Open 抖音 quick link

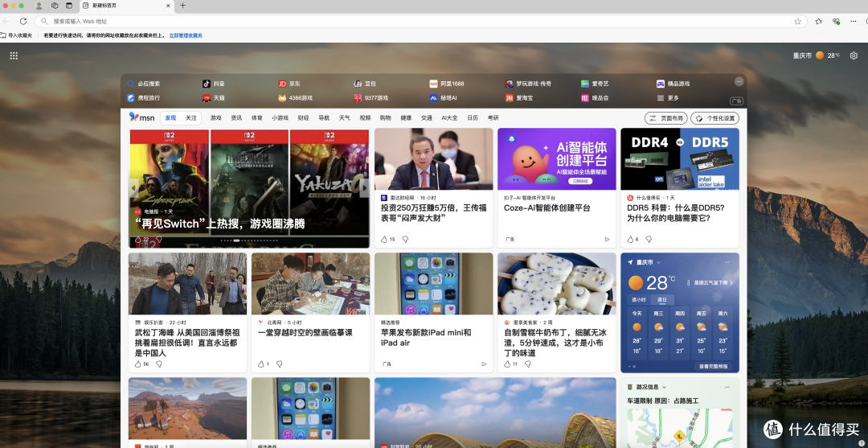click(214, 84)
